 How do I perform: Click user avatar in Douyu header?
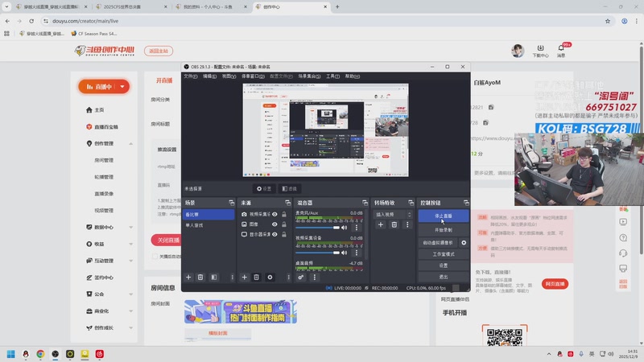(x=518, y=51)
